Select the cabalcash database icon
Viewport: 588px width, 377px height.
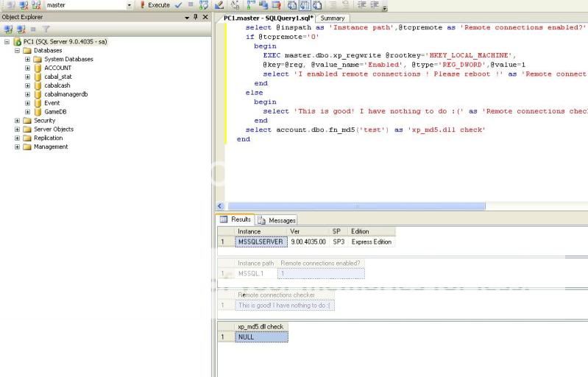click(38, 85)
